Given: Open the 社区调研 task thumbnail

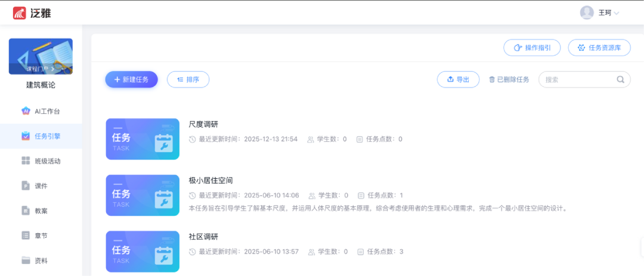Looking at the screenshot, I should (x=143, y=252).
